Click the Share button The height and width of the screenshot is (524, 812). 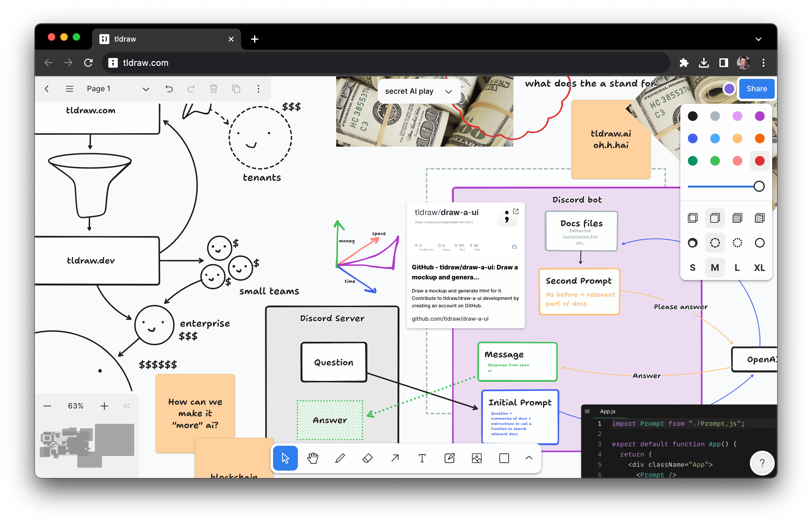(x=756, y=88)
